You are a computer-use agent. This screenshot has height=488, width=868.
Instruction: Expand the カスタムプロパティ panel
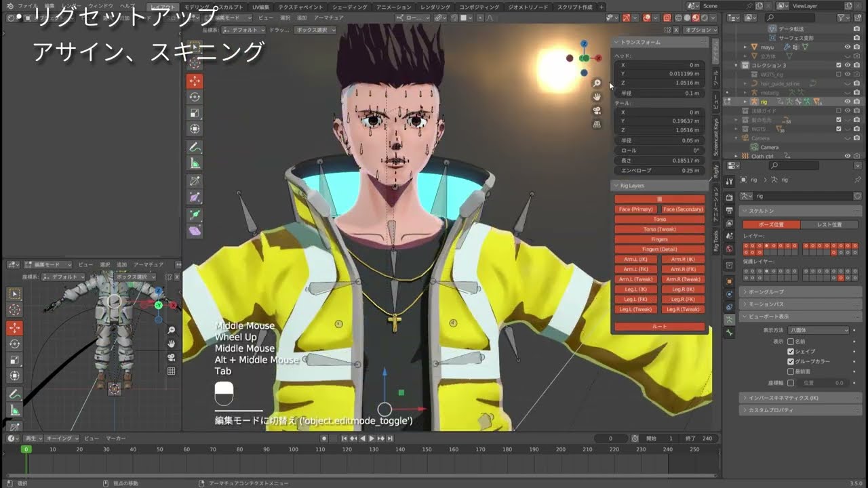pos(801,410)
